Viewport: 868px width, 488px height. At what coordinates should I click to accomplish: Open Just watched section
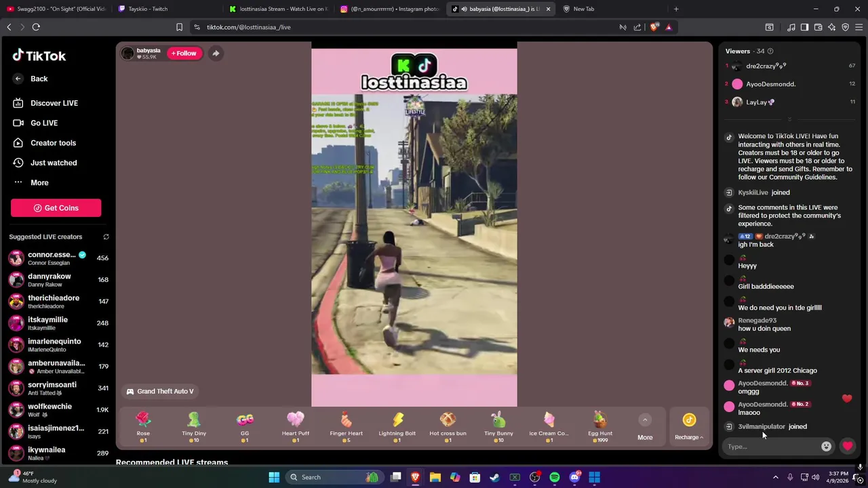point(45,163)
